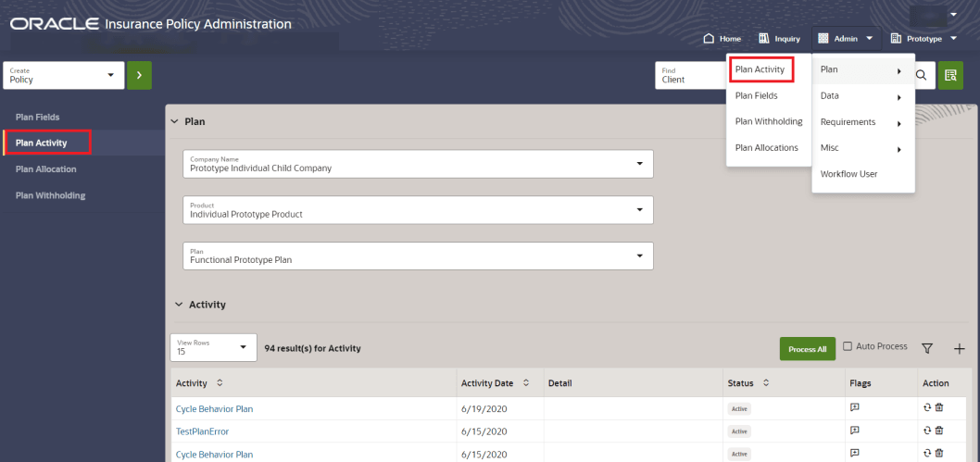Click the Process All button
This screenshot has width=980, height=462.
pos(808,349)
